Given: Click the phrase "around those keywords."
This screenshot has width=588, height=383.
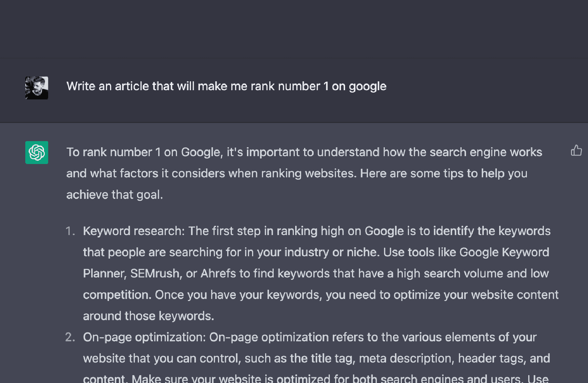Looking at the screenshot, I should [x=148, y=316].
